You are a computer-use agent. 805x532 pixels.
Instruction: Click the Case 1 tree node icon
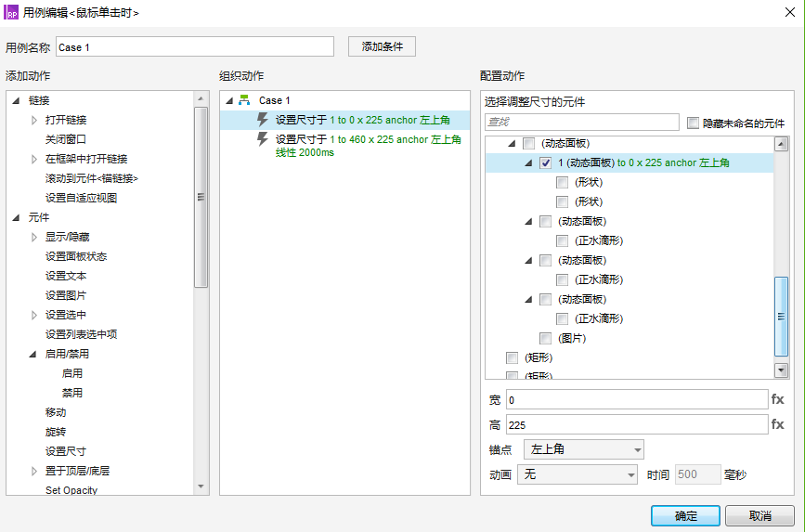[244, 100]
